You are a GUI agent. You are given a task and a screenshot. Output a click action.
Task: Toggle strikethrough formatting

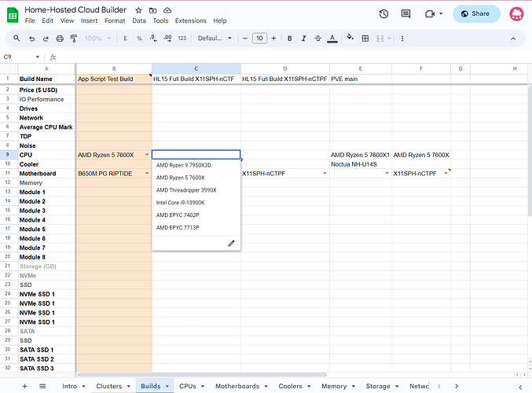[318, 39]
